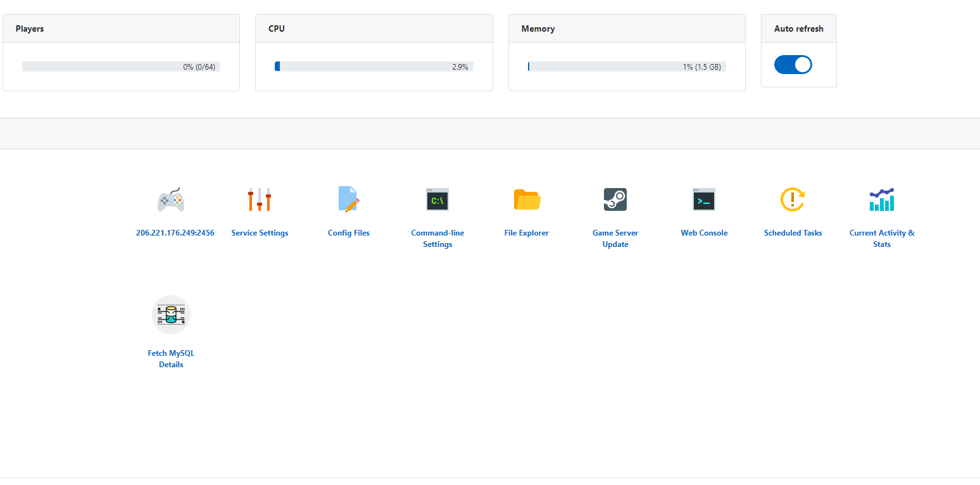Click the Scheduled Tasks clock icon

coord(793,199)
